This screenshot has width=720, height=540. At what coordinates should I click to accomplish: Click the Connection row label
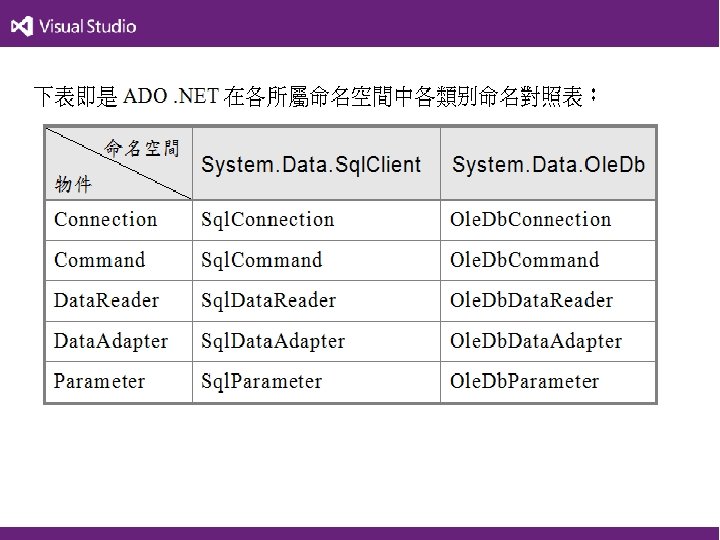click(x=105, y=219)
